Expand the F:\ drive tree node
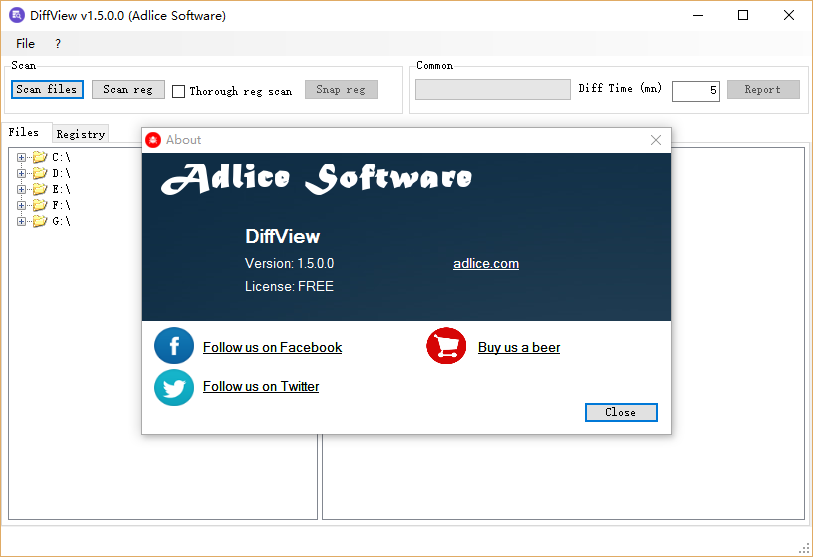The height and width of the screenshot is (557, 813). [x=21, y=205]
